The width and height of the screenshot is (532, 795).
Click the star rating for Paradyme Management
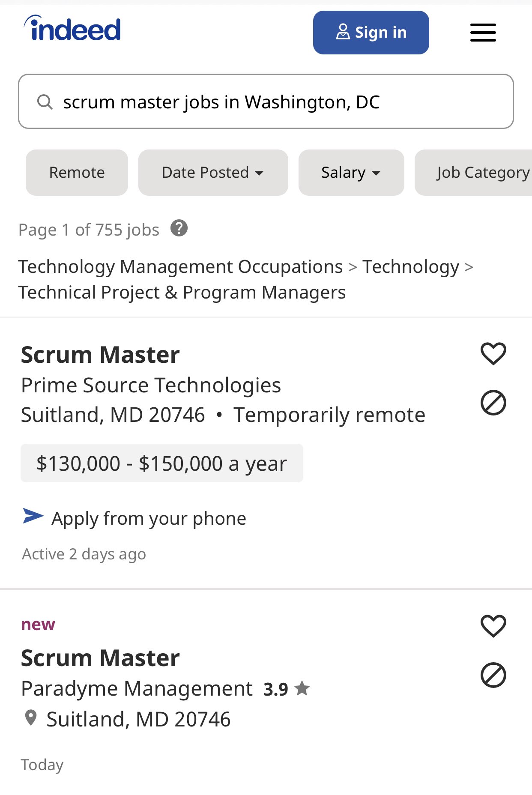pyautogui.click(x=286, y=689)
